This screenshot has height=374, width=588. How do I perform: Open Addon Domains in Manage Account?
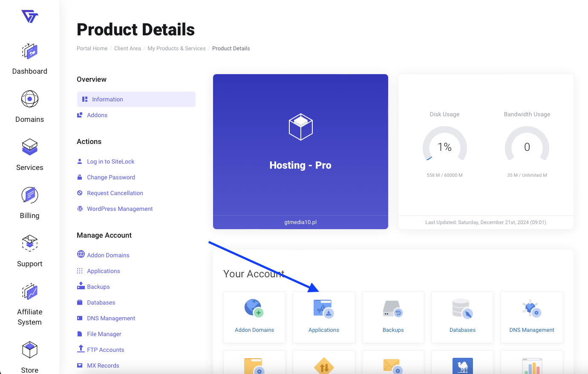point(108,255)
